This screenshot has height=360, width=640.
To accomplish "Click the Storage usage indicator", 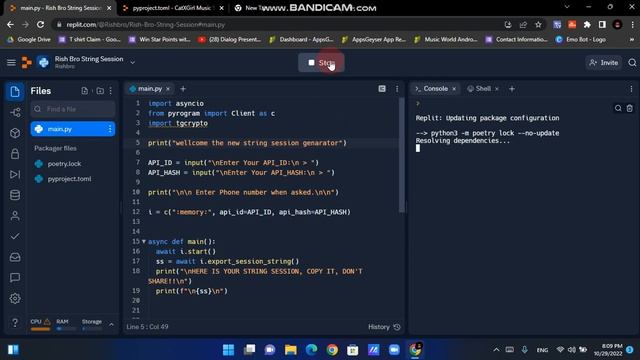I will click(91, 324).
